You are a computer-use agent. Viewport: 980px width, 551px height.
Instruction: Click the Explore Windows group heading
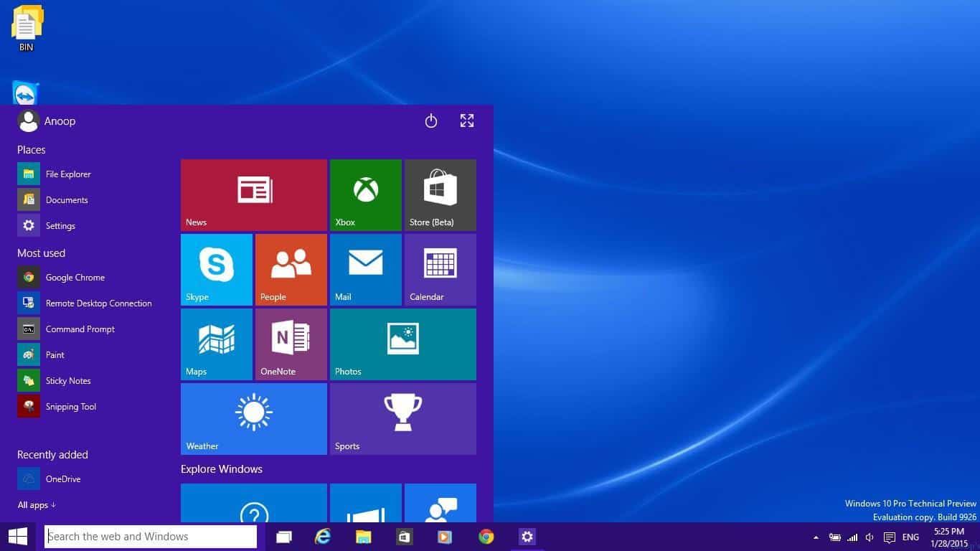pyautogui.click(x=222, y=469)
